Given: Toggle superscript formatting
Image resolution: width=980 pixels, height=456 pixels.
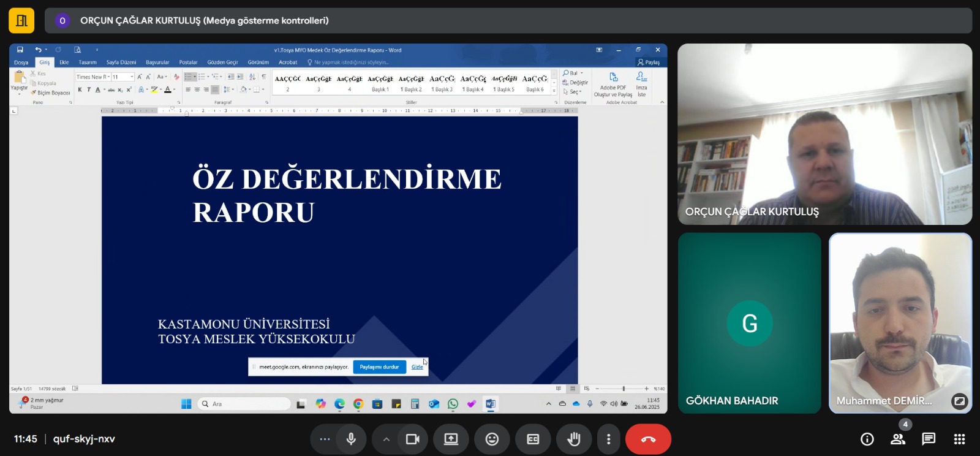Looking at the screenshot, I should click(x=129, y=89).
